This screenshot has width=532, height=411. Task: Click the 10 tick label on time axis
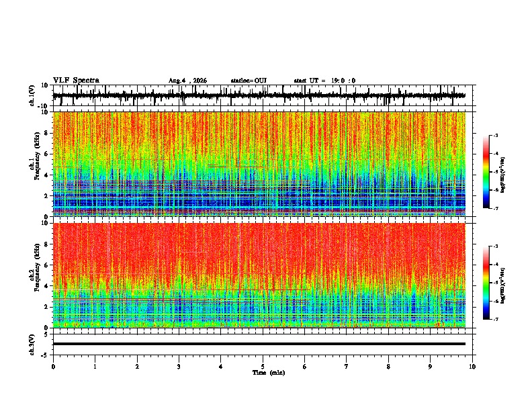tap(472, 367)
